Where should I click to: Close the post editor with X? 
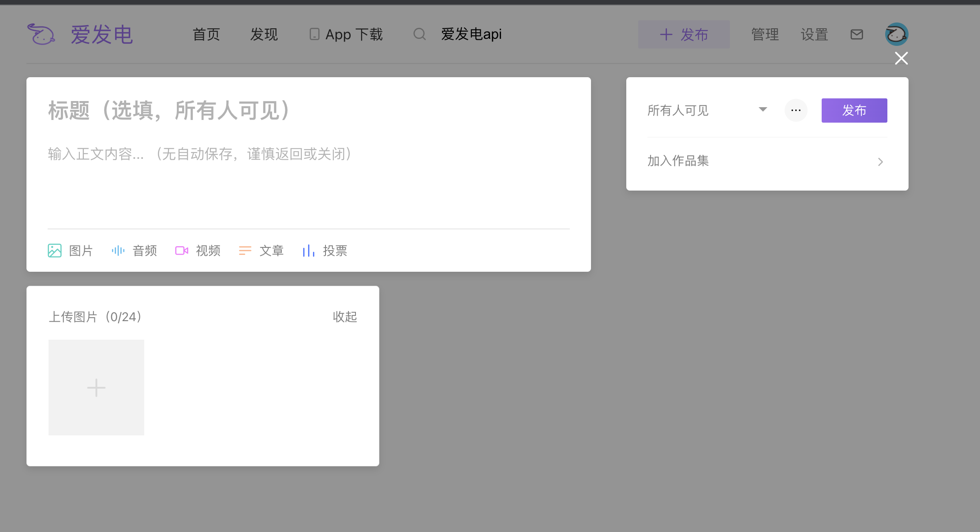901,58
